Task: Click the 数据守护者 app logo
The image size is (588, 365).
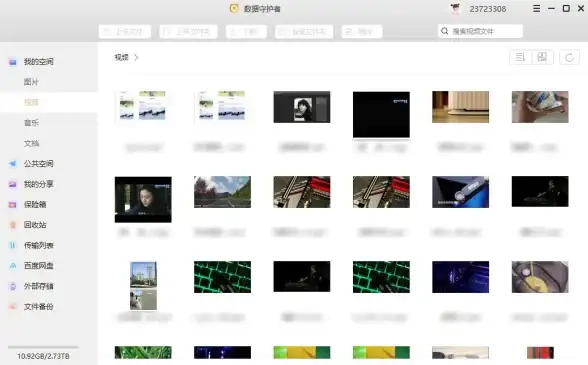Action: 234,8
